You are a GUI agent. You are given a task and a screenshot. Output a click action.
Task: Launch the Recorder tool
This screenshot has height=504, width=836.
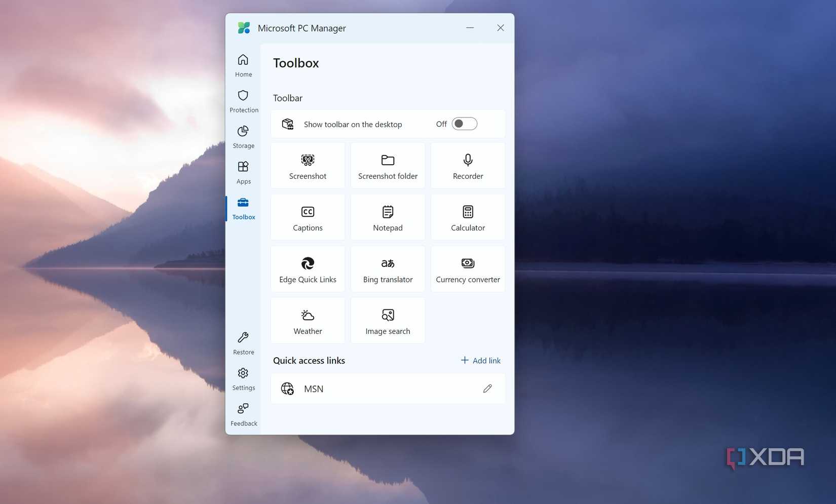467,165
